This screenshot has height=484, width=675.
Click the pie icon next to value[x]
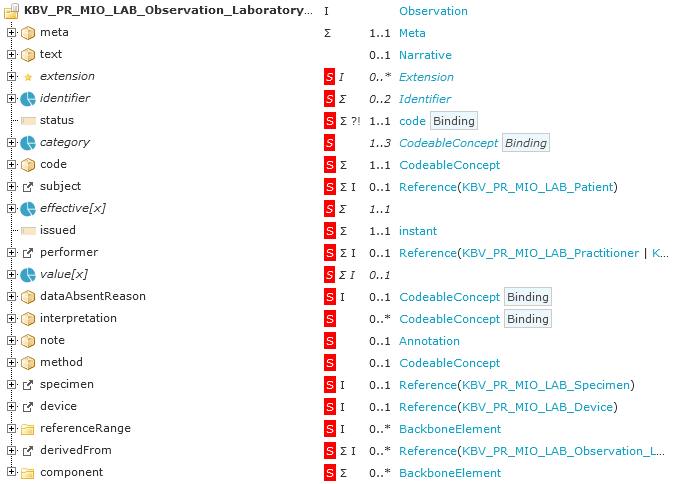[x=28, y=275]
